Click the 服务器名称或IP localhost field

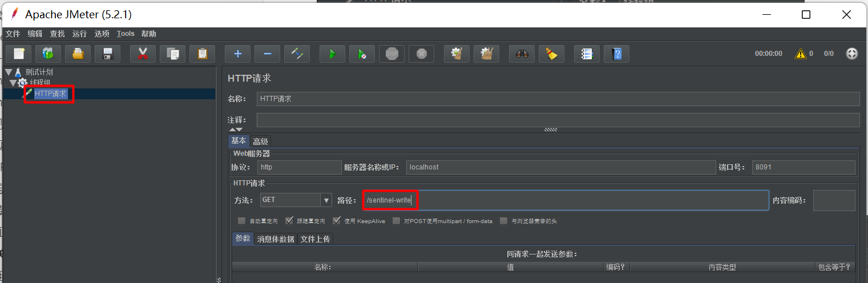(561, 167)
